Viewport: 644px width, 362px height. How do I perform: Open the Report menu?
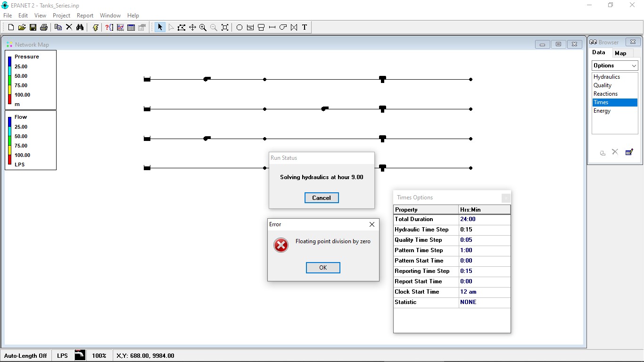coord(85,15)
